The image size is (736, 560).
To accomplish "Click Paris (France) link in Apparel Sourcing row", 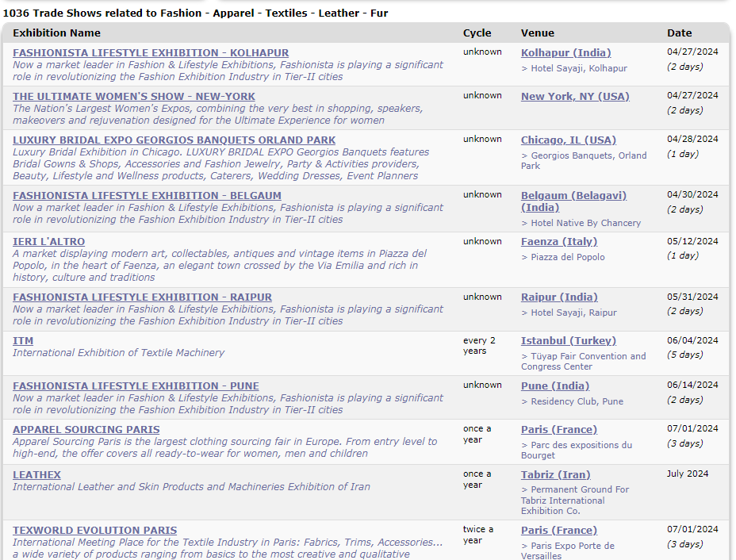I will (559, 429).
